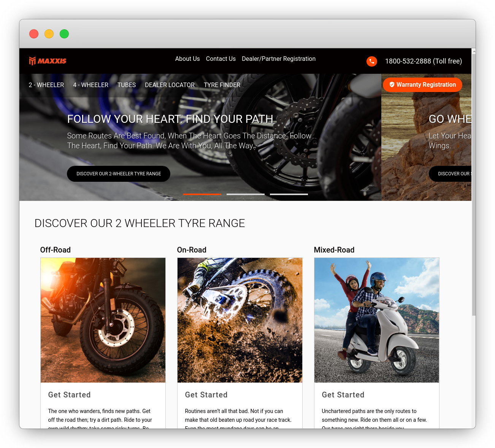The height and width of the screenshot is (448, 495).
Task: Open the 2 - Wheeler menu
Action: 46,85
